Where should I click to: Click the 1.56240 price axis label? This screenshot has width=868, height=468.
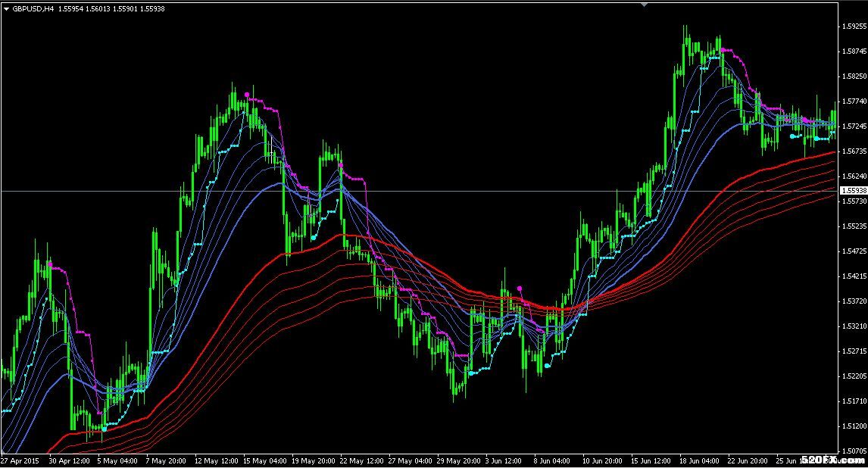point(854,176)
